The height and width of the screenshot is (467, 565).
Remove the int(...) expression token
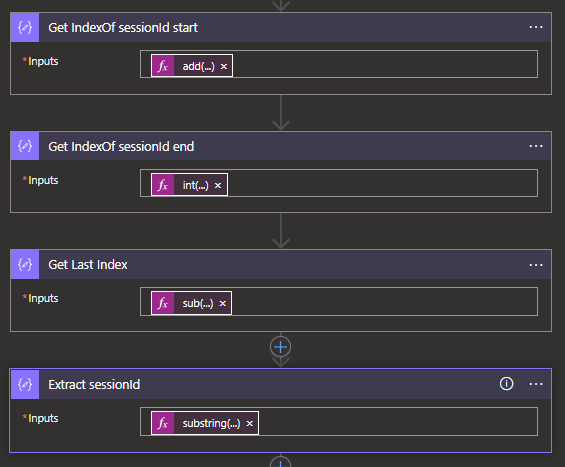click(218, 185)
